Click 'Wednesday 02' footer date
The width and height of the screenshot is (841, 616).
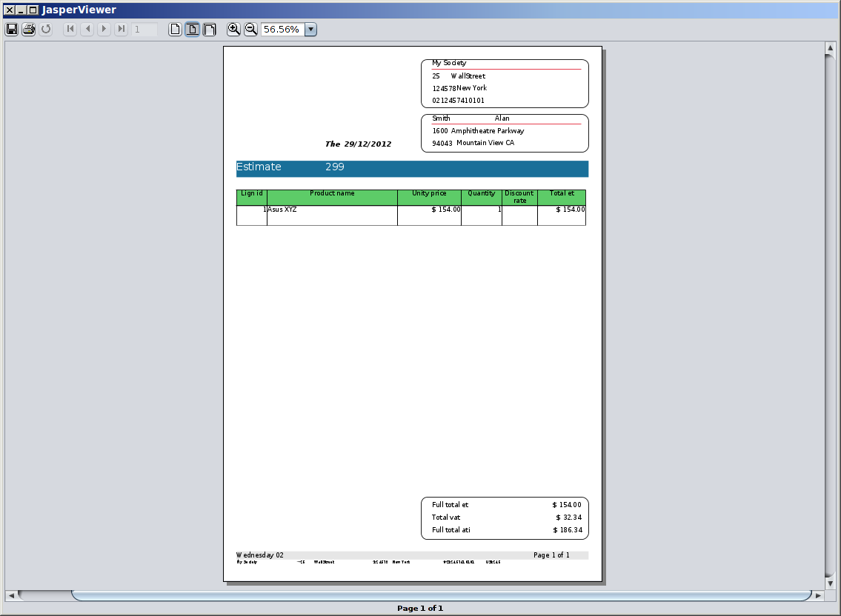pos(259,555)
